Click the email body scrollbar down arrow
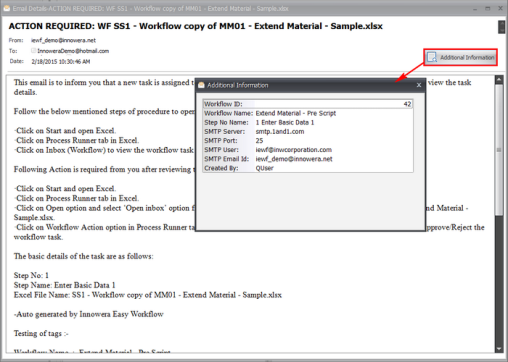 pos(499,349)
